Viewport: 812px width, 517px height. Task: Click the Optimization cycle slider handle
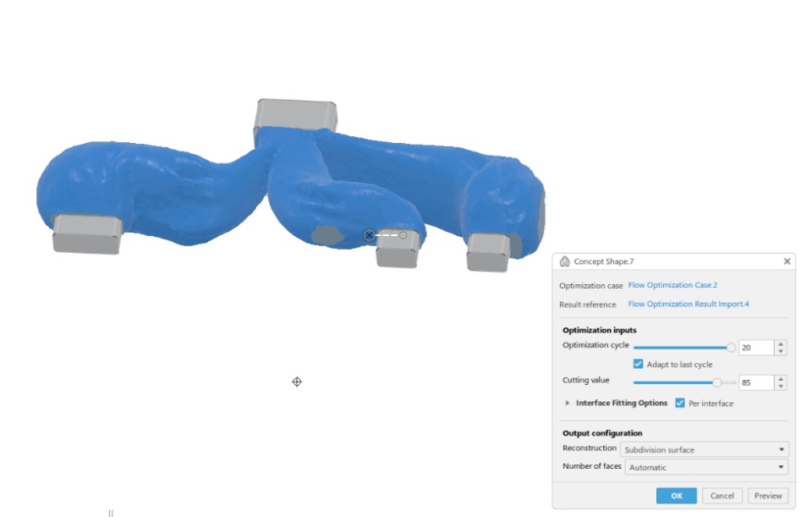pyautogui.click(x=731, y=348)
